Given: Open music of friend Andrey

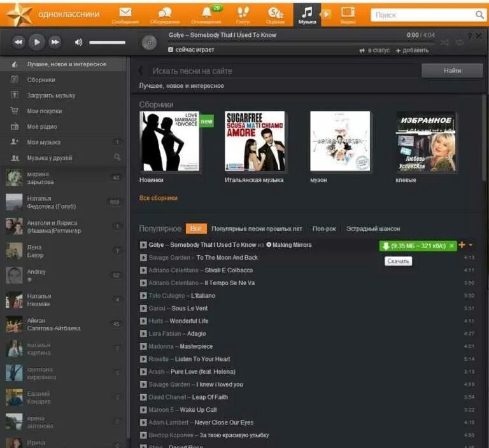Looking at the screenshot, I should tap(63, 276).
